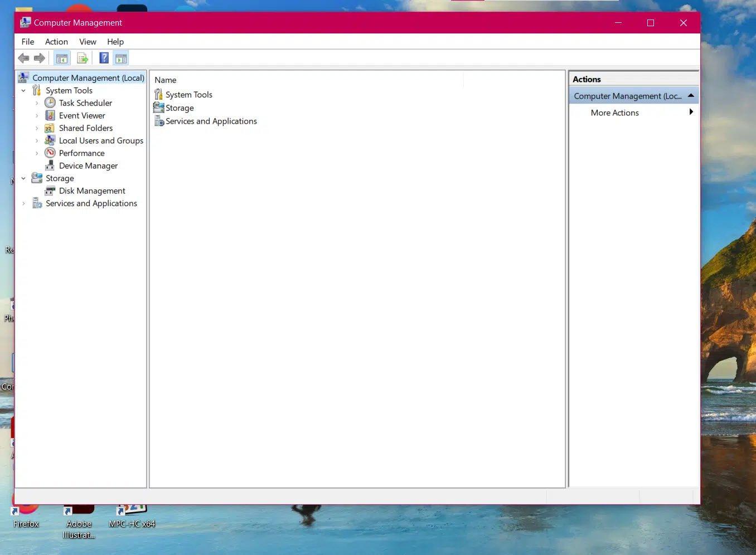Image resolution: width=756 pixels, height=555 pixels.
Task: Select the System Tools label in the tree
Action: [x=69, y=90]
